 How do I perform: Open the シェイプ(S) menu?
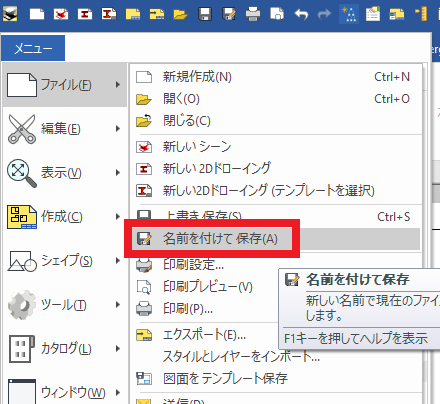tap(65, 261)
